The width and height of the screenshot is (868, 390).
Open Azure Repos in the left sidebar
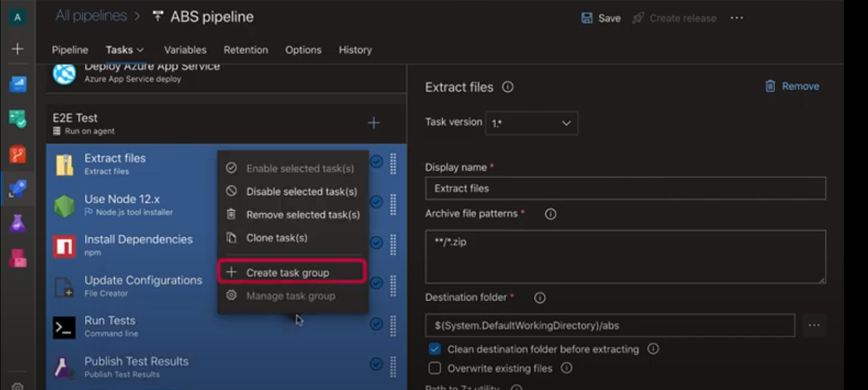click(x=17, y=154)
